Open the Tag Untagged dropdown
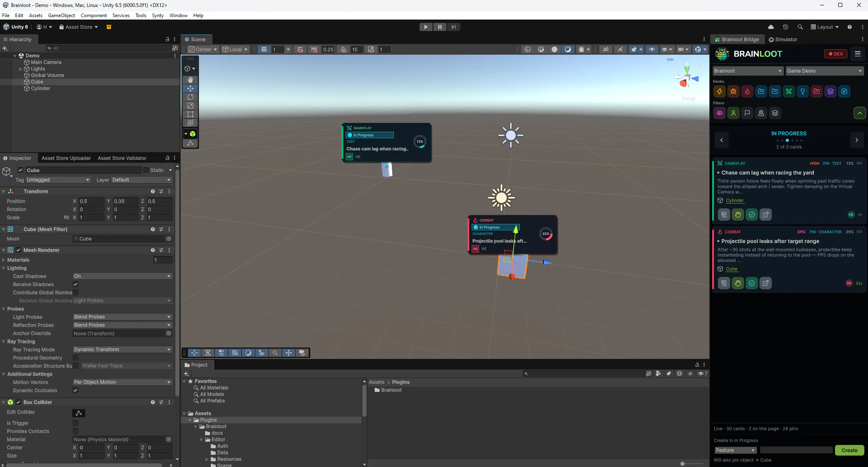868x467 pixels. click(x=58, y=180)
